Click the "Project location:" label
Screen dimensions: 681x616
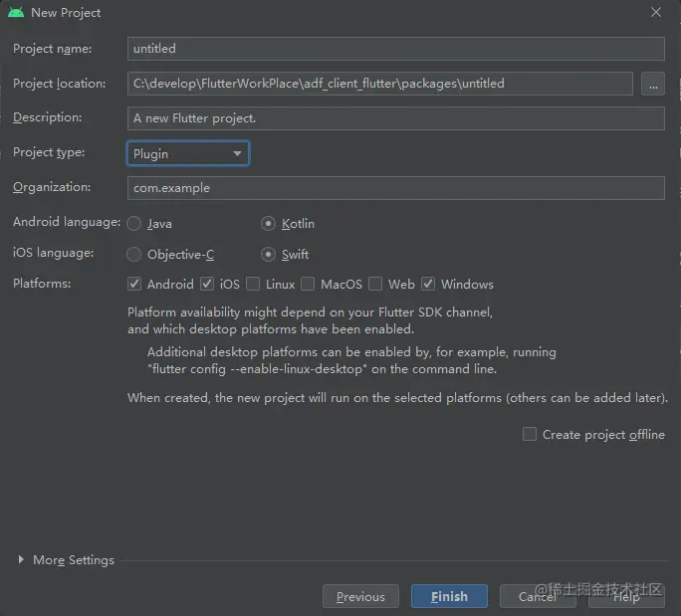point(59,84)
